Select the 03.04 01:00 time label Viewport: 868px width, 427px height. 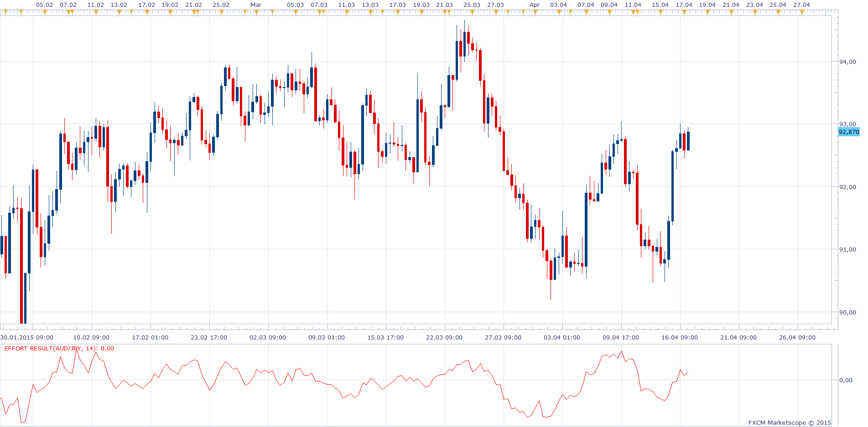[x=562, y=338]
